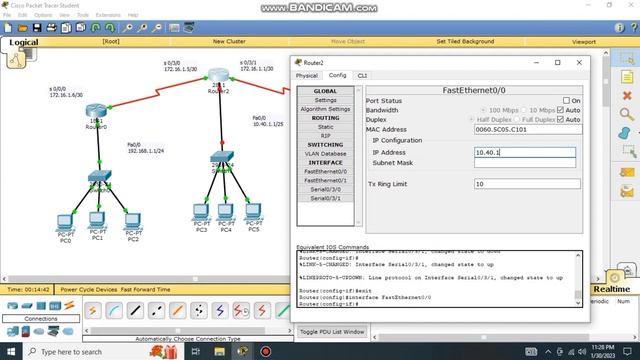Select End Devices category icon
This screenshot has width=640, height=360.
pyautogui.click(x=13, y=331)
